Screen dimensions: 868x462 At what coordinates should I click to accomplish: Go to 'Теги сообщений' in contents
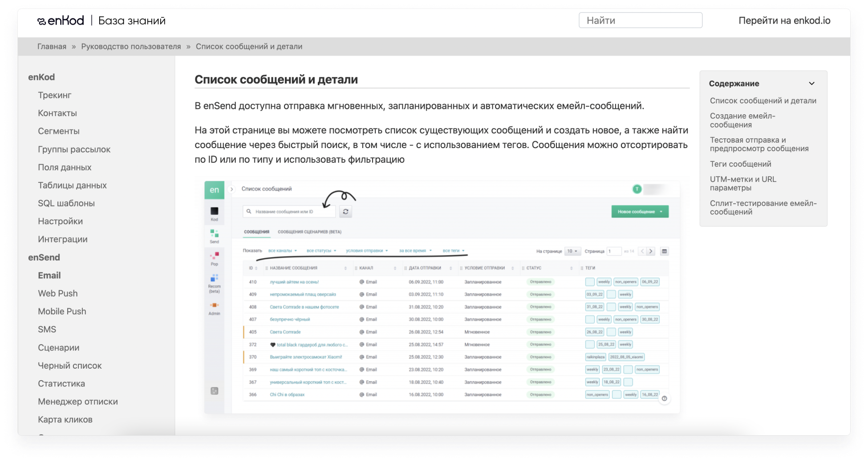pyautogui.click(x=740, y=164)
